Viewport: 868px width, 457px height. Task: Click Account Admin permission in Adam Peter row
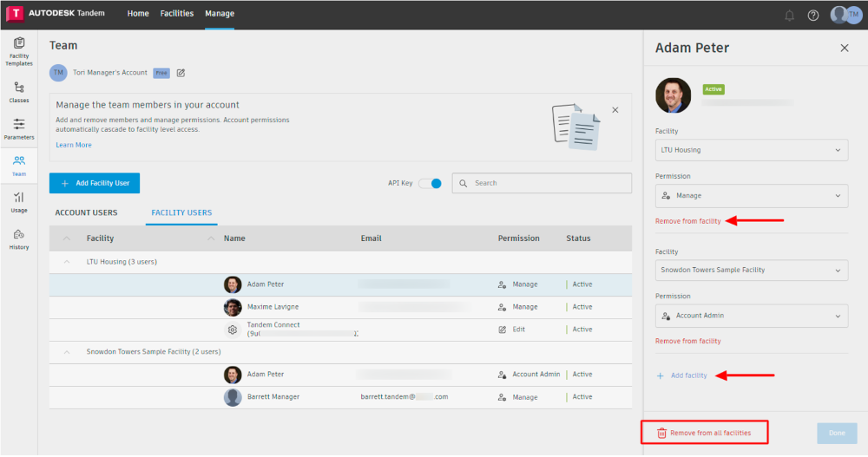[529, 375]
